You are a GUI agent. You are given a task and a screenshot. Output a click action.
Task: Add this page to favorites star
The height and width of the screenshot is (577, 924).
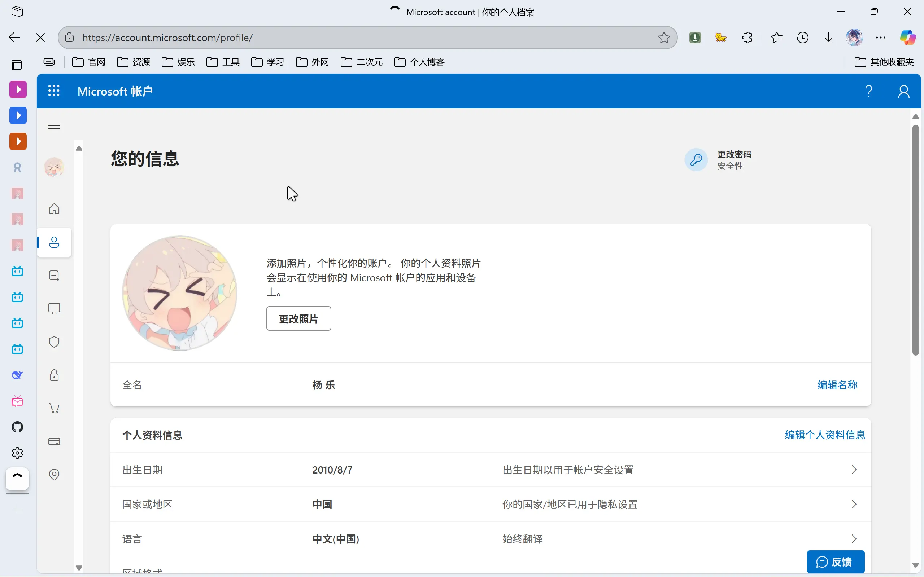point(664,38)
